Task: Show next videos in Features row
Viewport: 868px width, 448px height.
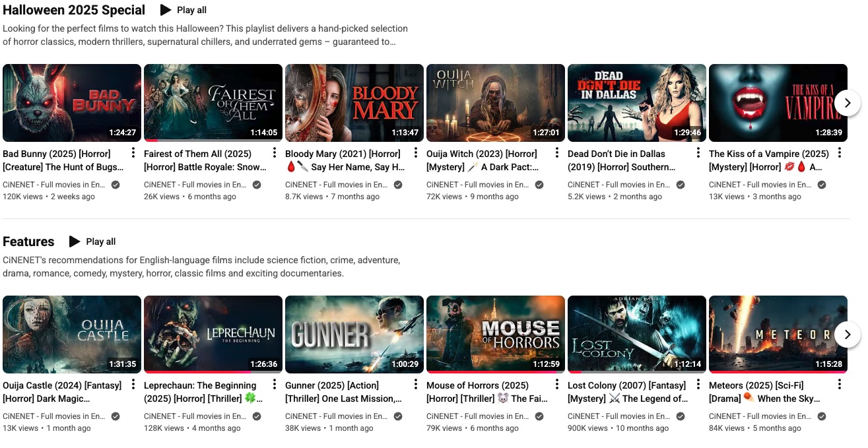Action: (x=848, y=335)
